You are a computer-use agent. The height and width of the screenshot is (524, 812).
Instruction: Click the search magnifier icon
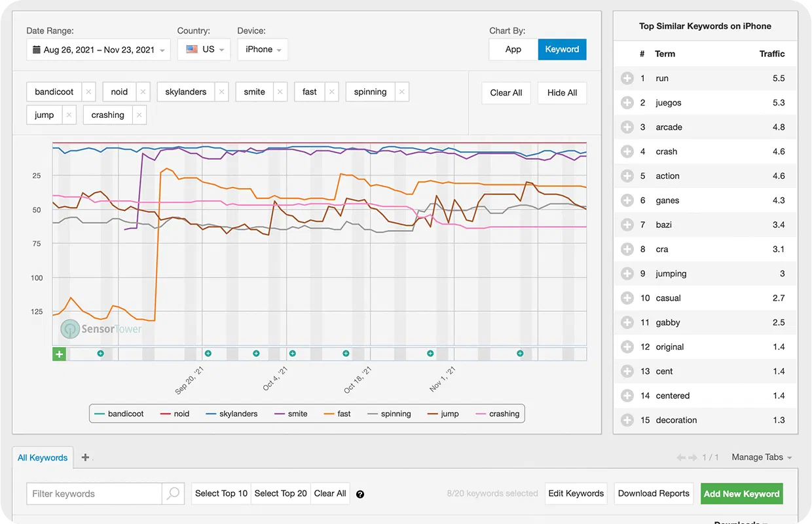tap(173, 494)
